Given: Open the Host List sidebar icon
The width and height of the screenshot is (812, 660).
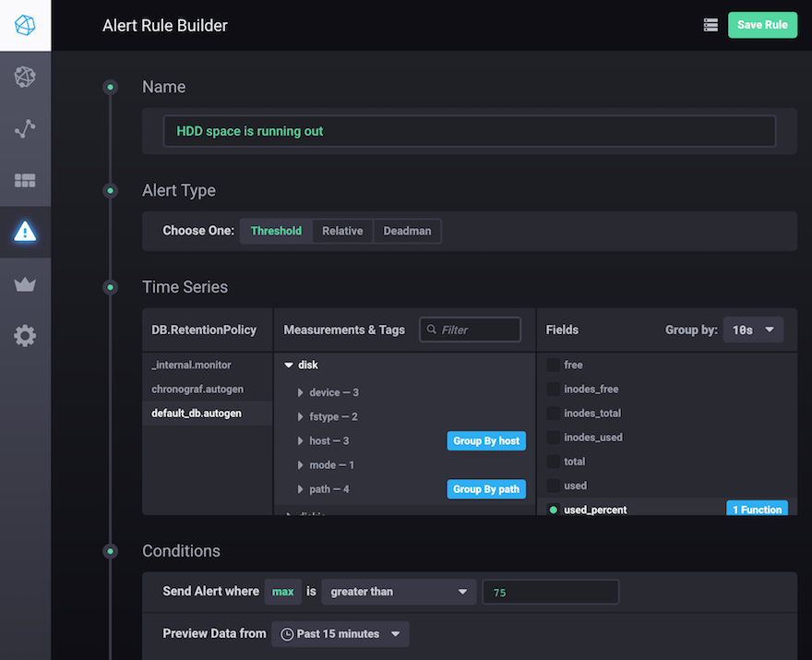Looking at the screenshot, I should (25, 78).
